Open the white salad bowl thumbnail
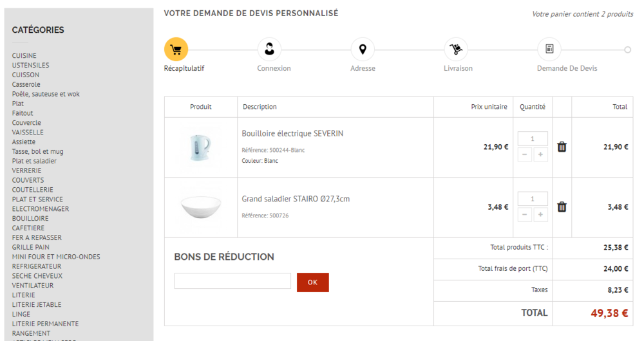 [x=200, y=207]
